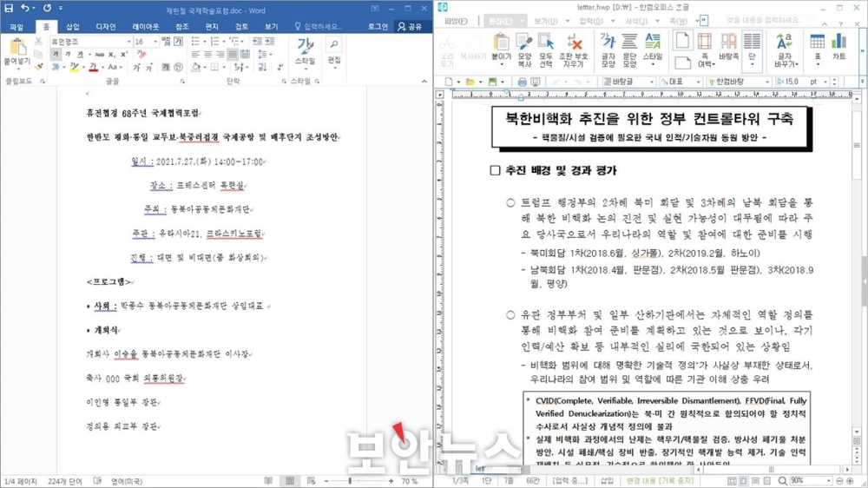Click the zoom in plus on Word zoom slider
This screenshot has height=488, width=868.
pyautogui.click(x=391, y=481)
